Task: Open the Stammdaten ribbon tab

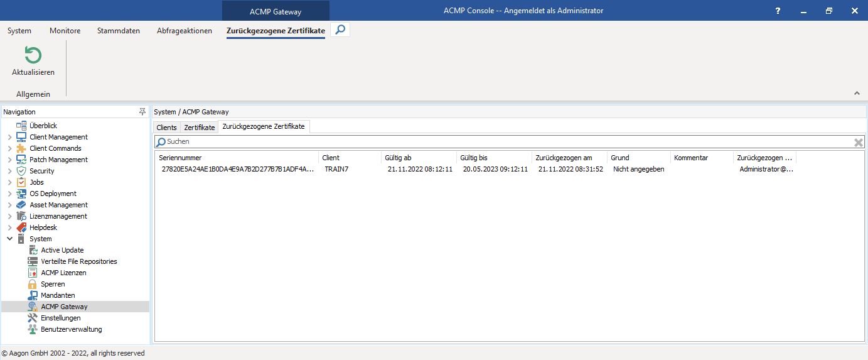Action: coord(119,31)
